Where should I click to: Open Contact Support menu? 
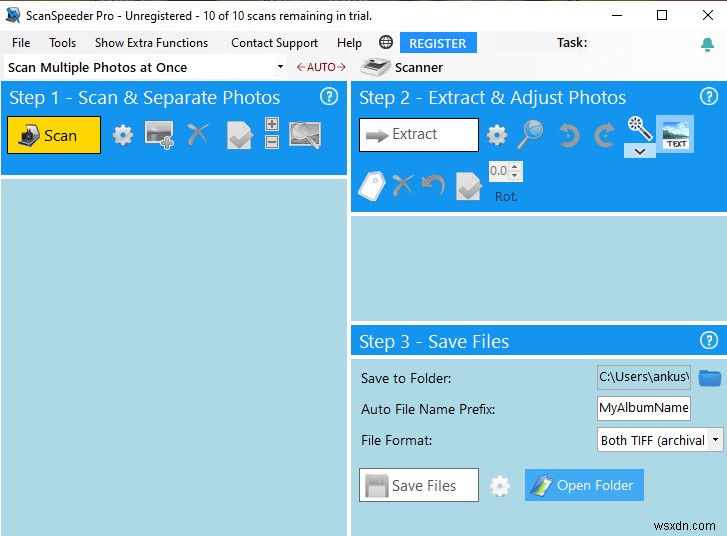pos(274,43)
